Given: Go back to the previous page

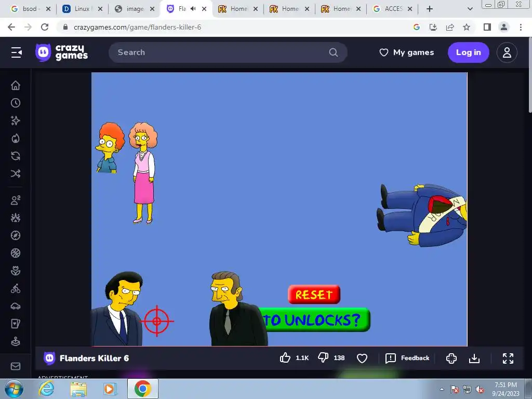Looking at the screenshot, I should [11, 27].
